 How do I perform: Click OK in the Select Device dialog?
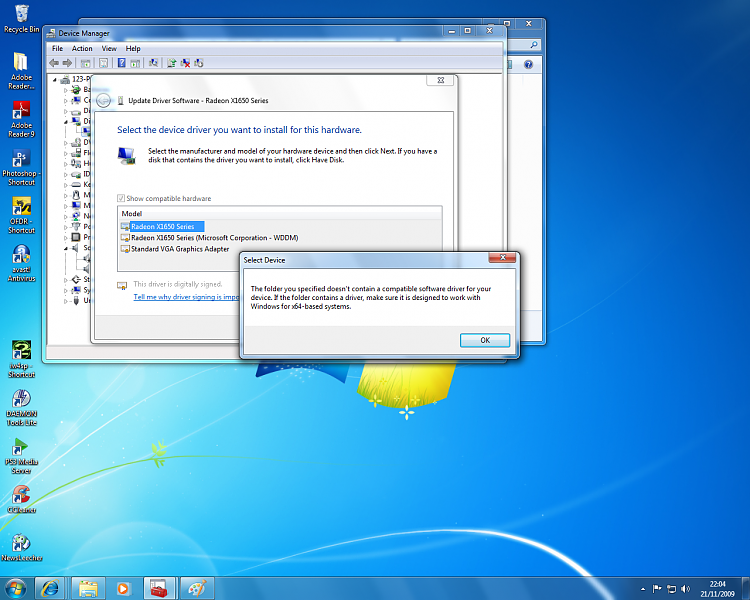(x=485, y=340)
